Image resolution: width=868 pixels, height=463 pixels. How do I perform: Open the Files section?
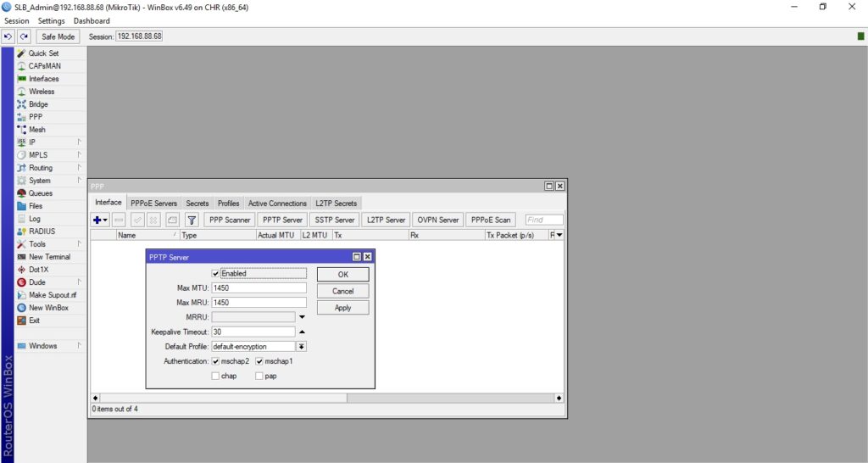coord(36,206)
